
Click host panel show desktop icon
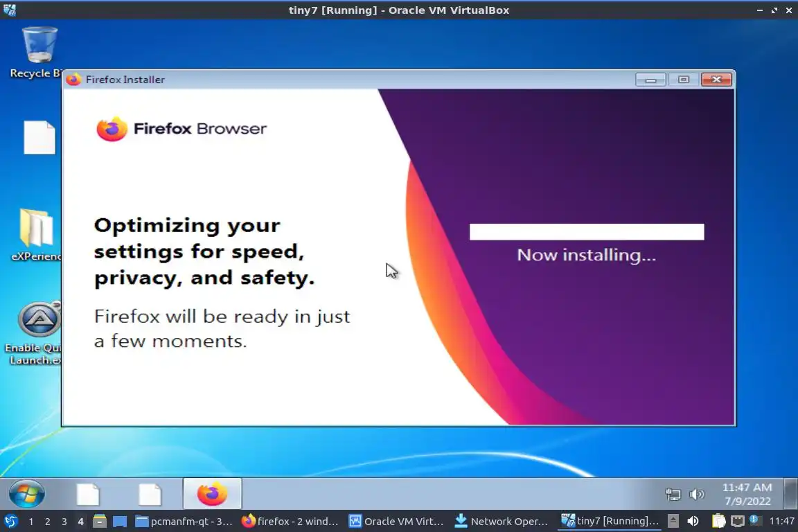120,522
